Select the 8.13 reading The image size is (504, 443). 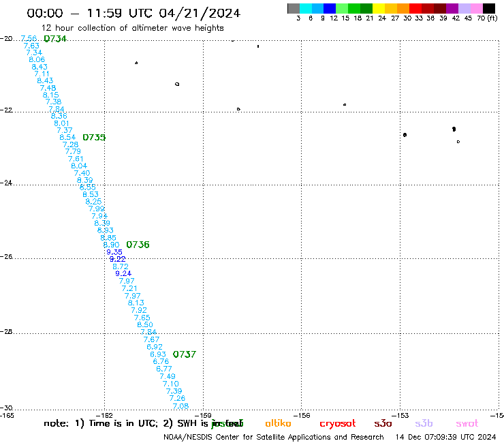pyautogui.click(x=136, y=303)
